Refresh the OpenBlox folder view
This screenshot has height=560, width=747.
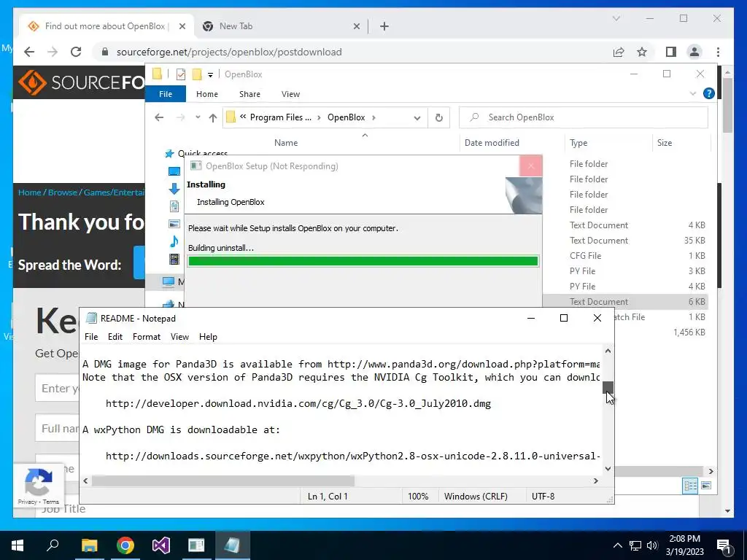click(438, 117)
